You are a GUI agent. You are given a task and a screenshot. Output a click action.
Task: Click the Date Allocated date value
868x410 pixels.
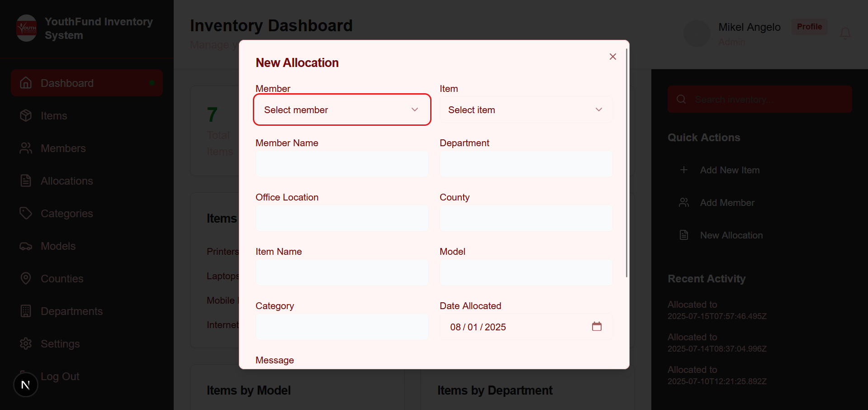(x=478, y=327)
